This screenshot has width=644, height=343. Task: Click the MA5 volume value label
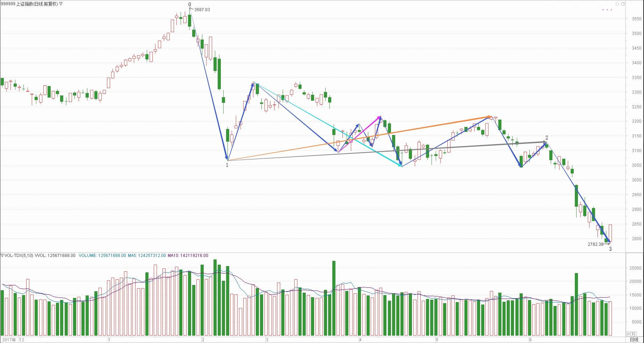pyautogui.click(x=147, y=256)
